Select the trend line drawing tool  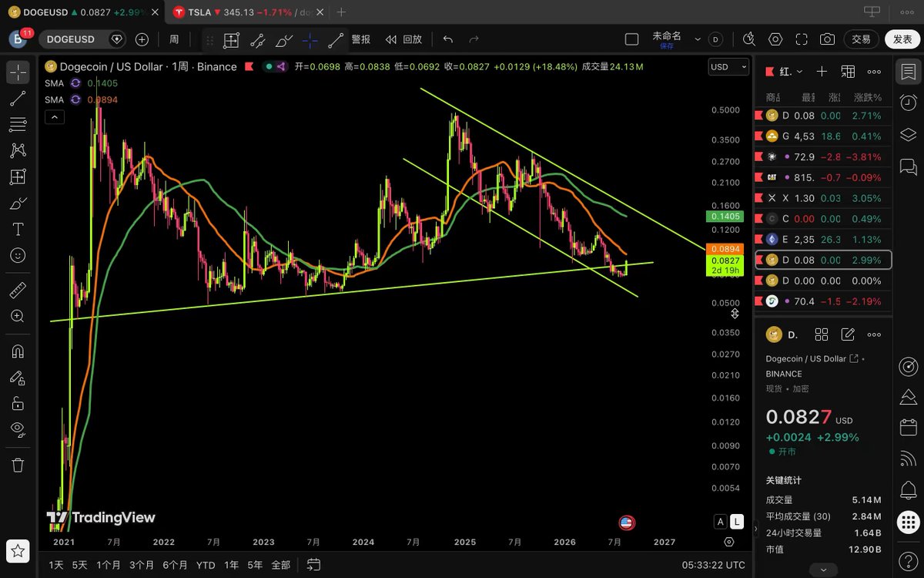tap(18, 98)
